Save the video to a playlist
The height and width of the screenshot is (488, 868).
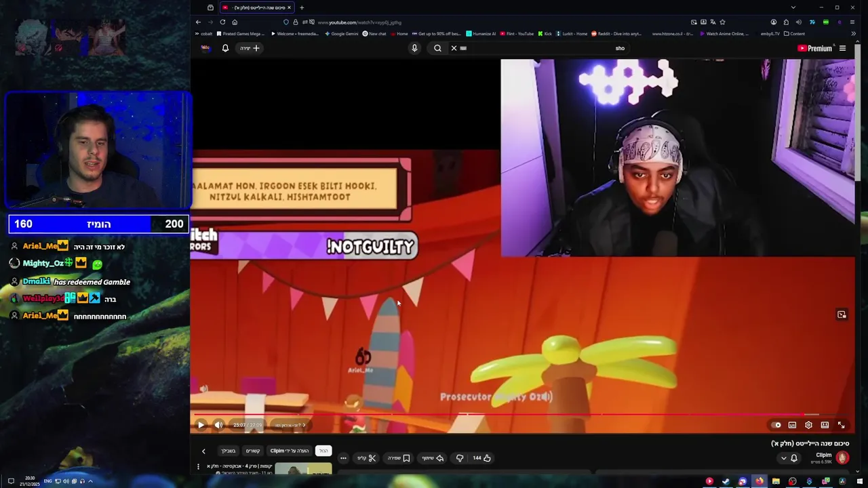399,458
